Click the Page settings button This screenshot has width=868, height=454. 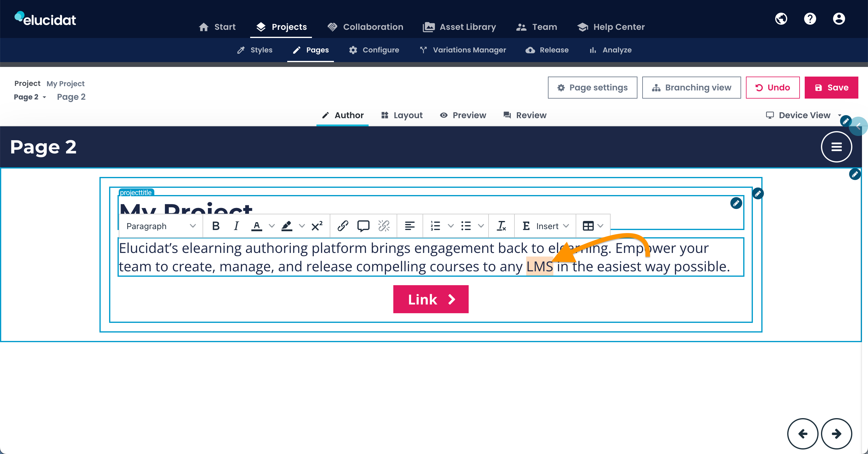point(592,88)
